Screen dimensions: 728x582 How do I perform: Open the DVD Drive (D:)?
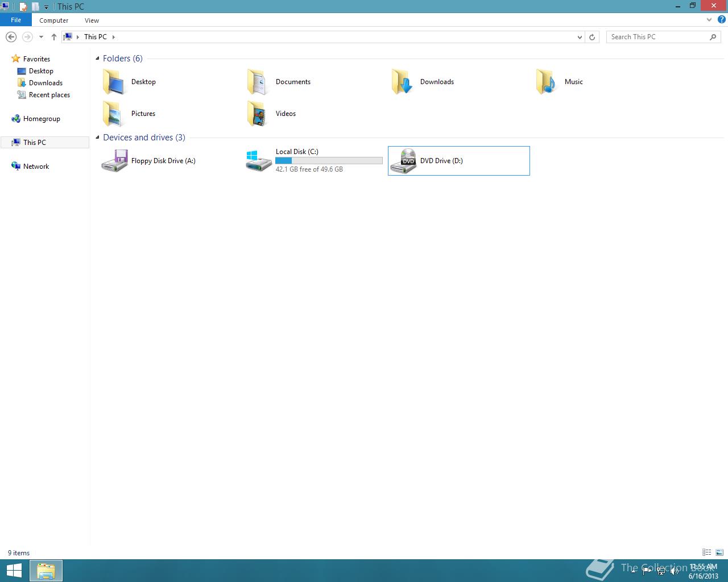(441, 161)
